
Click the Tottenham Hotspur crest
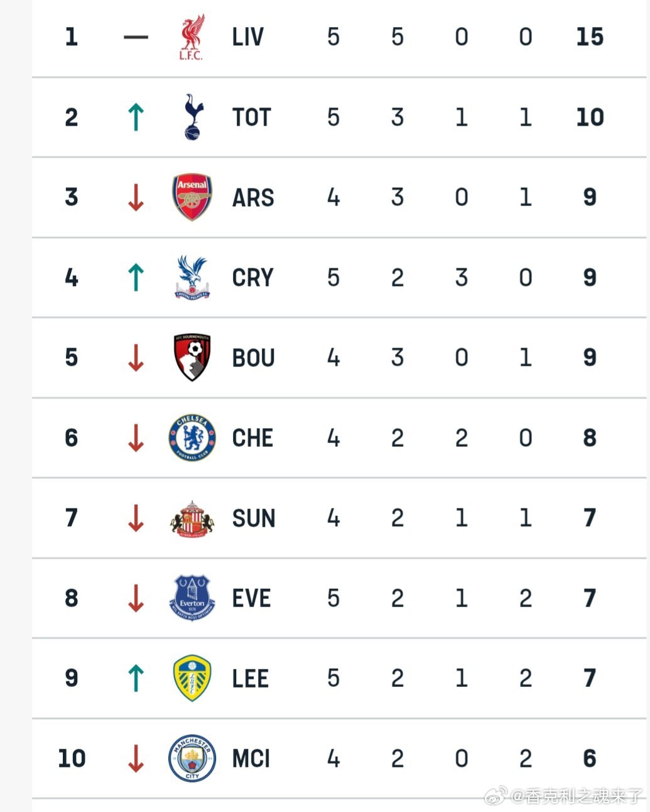tap(192, 117)
